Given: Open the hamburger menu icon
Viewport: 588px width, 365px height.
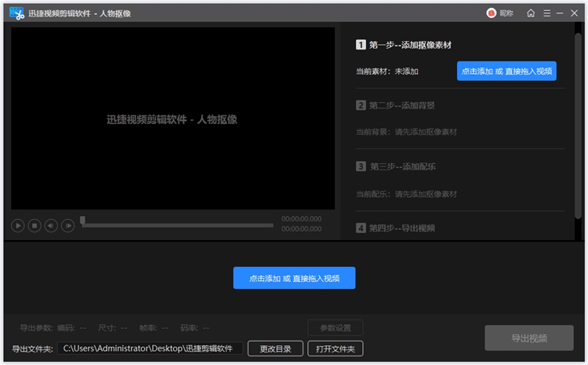Looking at the screenshot, I should 546,13.
